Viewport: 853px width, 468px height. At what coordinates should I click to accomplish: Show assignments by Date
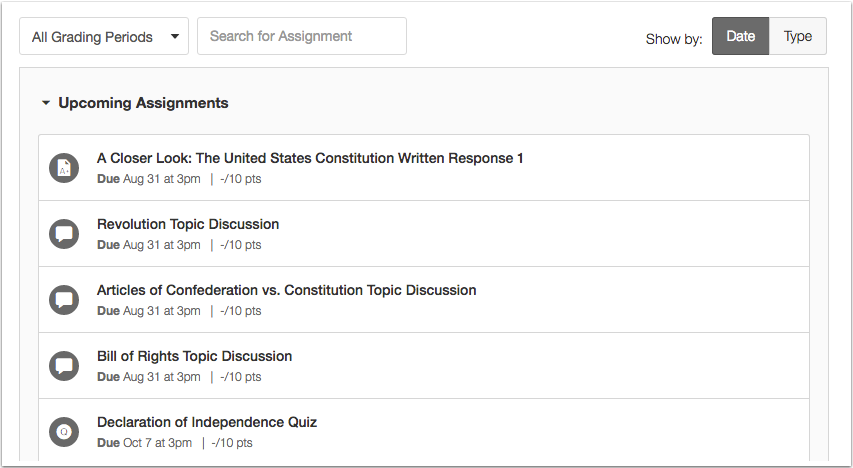coord(740,36)
